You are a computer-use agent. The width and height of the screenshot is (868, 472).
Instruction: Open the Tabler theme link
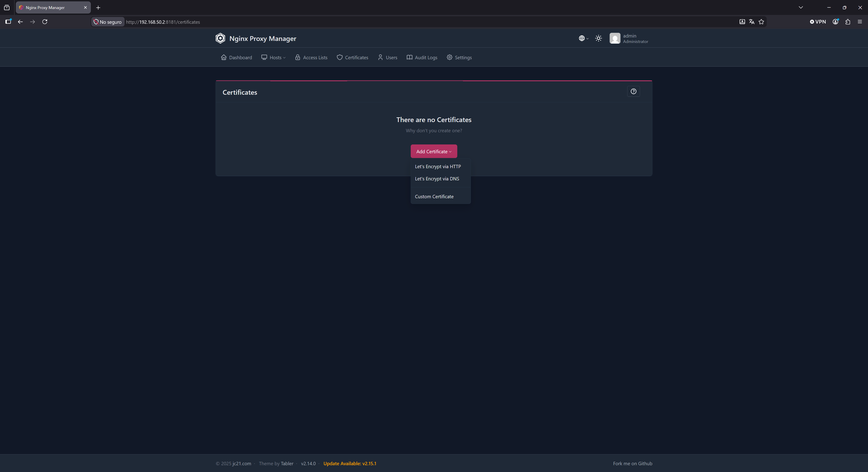[287, 464]
